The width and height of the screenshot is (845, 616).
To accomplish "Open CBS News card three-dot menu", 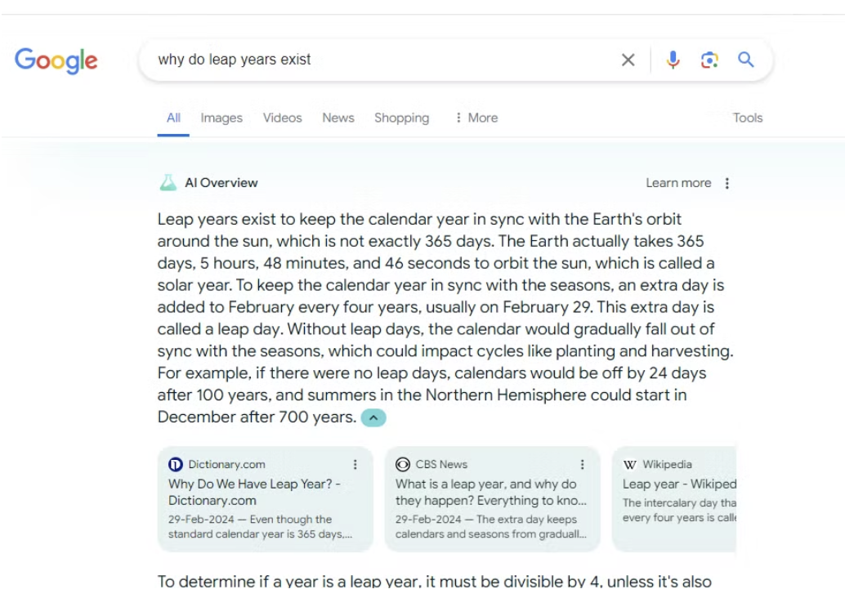I will (x=582, y=464).
